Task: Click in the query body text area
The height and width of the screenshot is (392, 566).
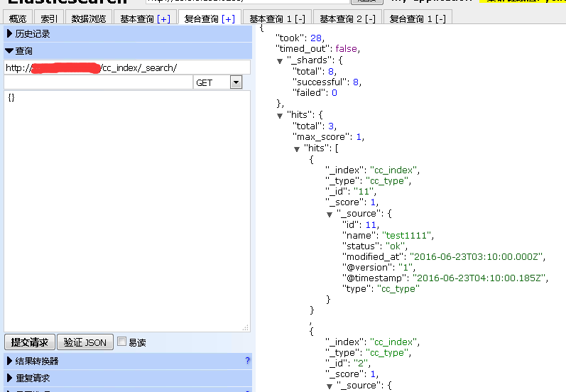Action: (127, 211)
